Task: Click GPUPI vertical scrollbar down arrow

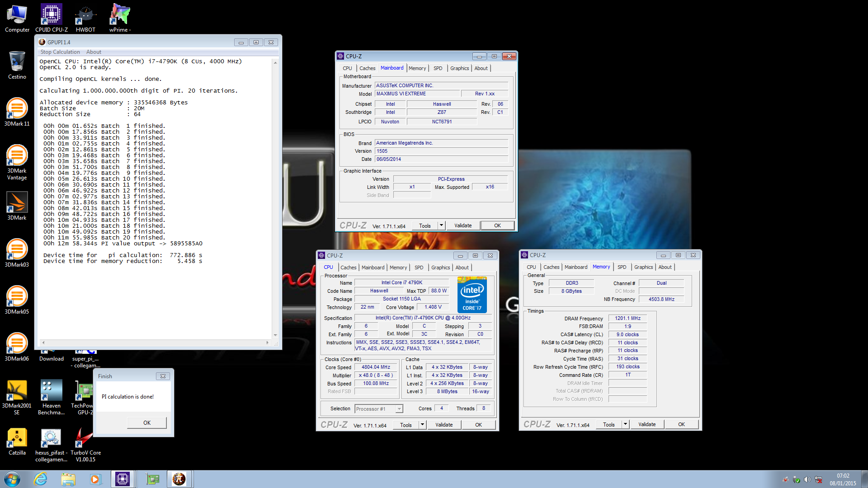Action: (275, 335)
